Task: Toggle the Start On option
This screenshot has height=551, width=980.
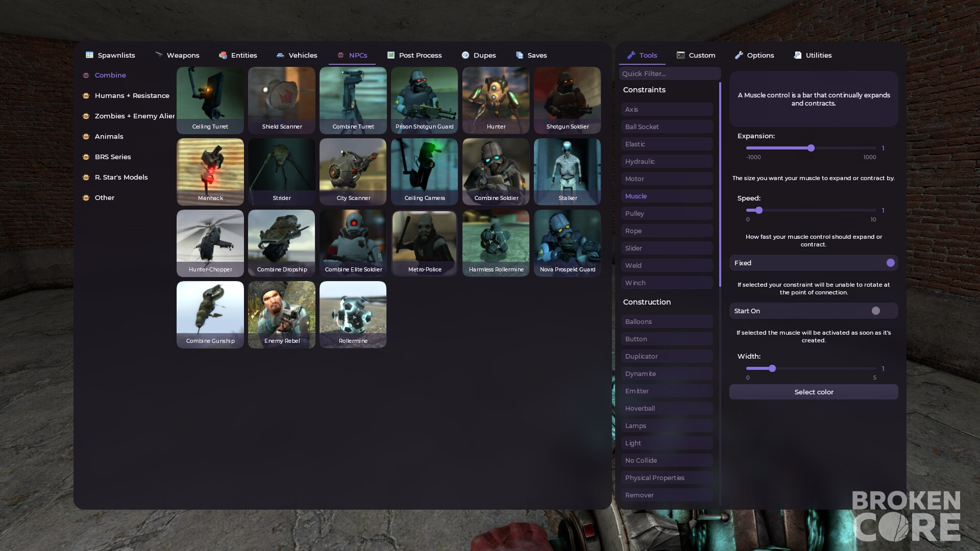Action: [814, 311]
